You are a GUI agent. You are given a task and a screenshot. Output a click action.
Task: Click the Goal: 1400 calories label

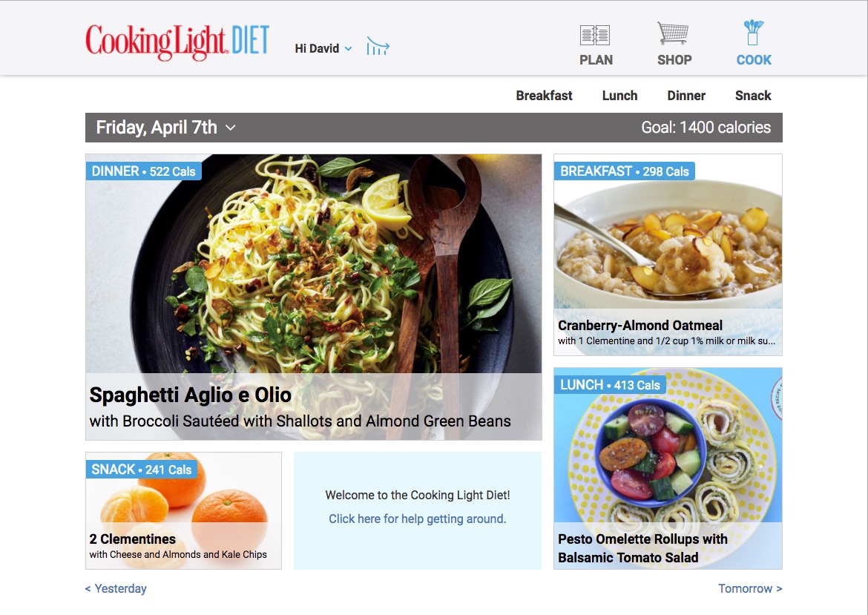click(706, 128)
